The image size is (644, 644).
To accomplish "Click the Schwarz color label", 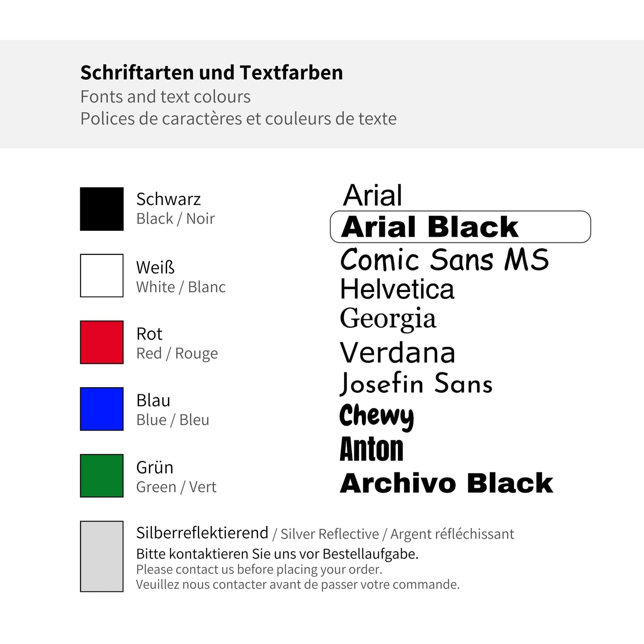I will point(168,199).
